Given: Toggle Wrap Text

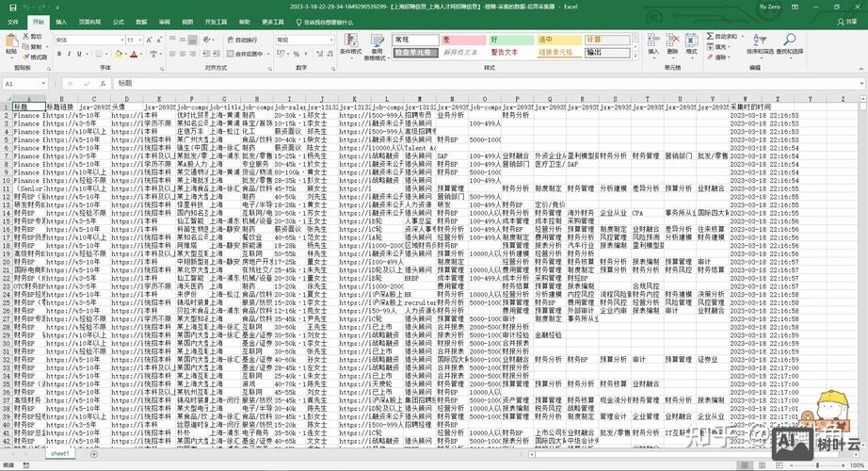Looking at the screenshot, I should 242,40.
